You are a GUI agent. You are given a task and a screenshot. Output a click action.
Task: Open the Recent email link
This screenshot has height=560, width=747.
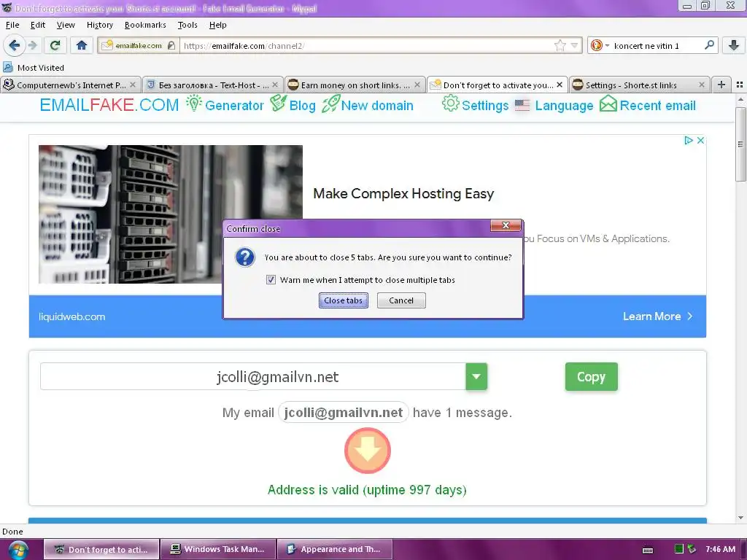click(x=648, y=105)
